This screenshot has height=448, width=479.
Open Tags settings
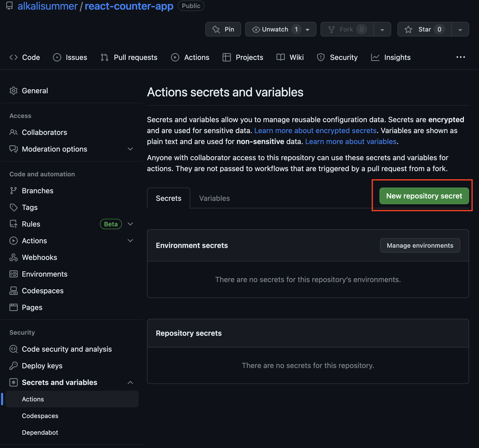coord(72,207)
